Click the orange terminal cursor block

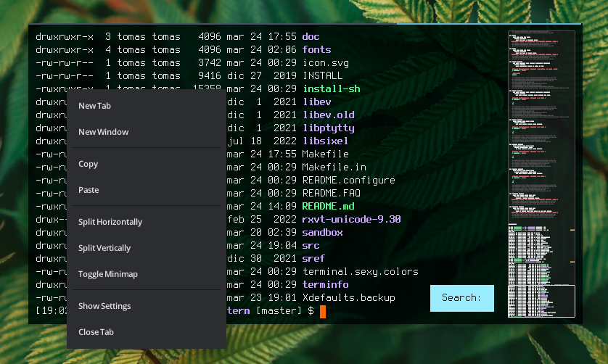[x=323, y=311]
